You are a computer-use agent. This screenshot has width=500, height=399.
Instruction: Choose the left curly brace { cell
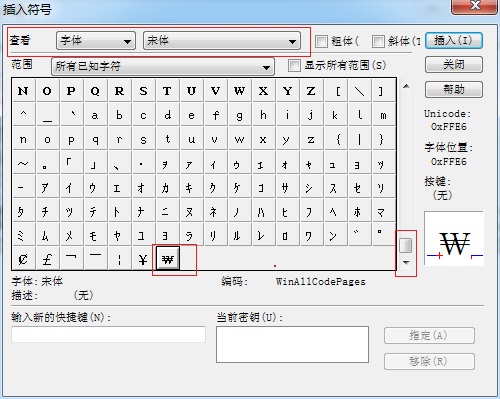335,139
